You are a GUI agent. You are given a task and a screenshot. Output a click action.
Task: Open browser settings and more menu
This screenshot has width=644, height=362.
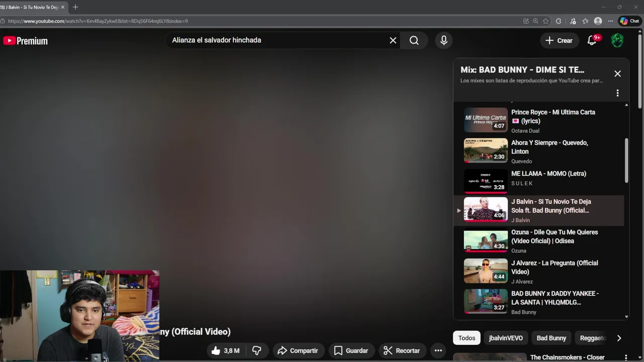click(x=610, y=21)
